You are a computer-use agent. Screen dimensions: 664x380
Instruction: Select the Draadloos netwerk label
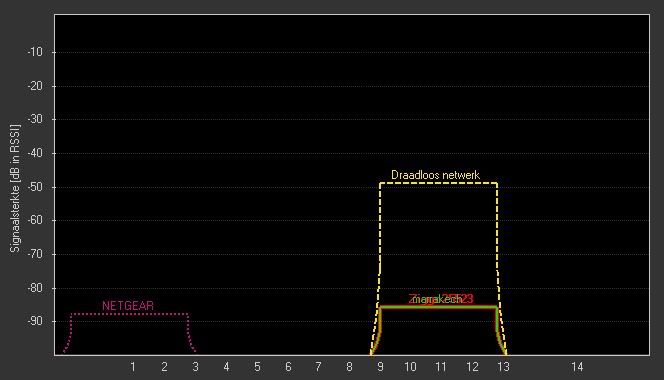435,175
